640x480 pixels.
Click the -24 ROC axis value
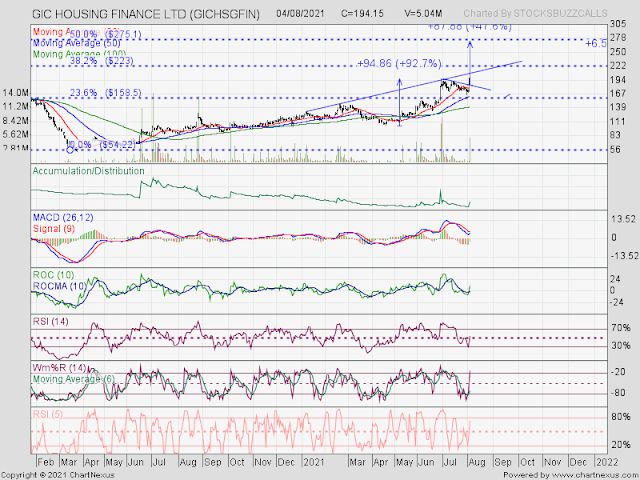click(617, 302)
